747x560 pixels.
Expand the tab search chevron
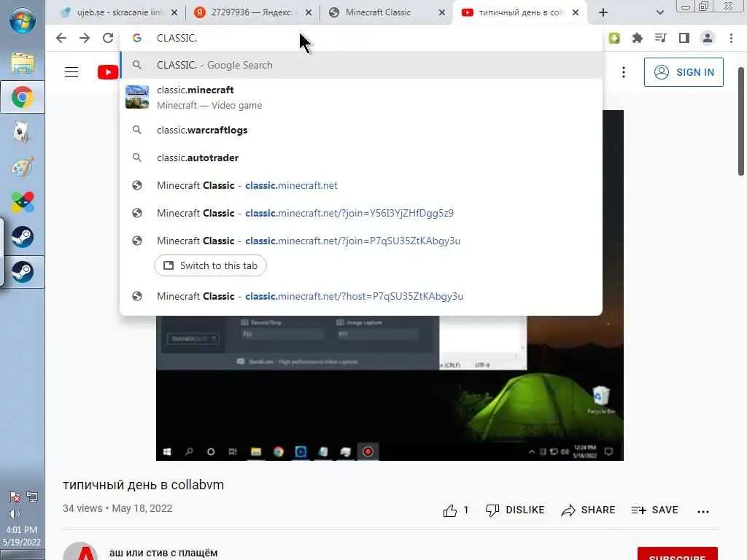tap(659, 13)
